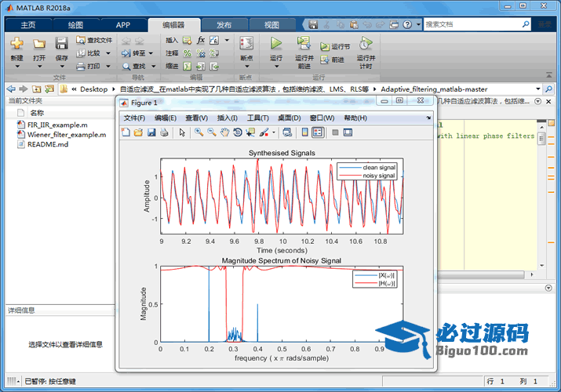Viewport: 561px width, 392px height.
Task: Click the Run (运行) green arrow
Action: (276, 43)
